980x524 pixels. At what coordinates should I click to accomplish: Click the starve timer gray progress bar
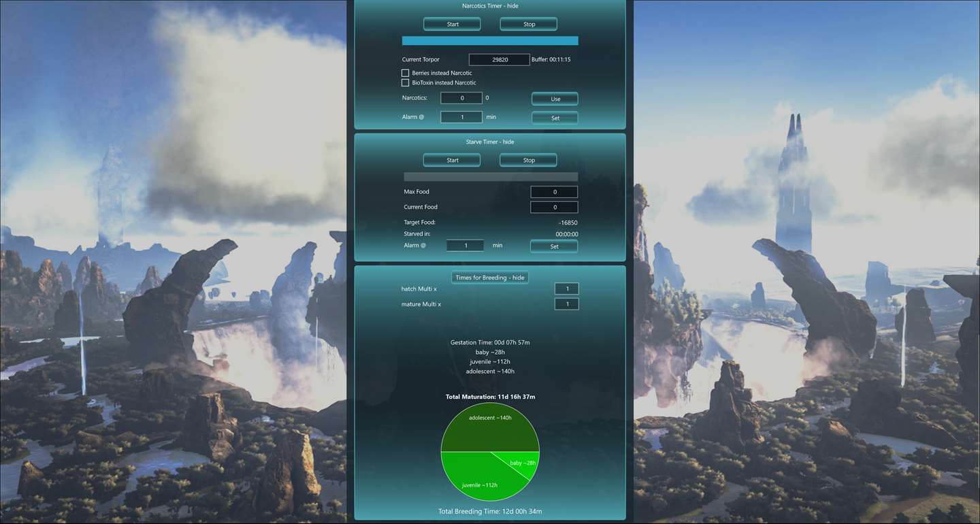pyautogui.click(x=491, y=177)
